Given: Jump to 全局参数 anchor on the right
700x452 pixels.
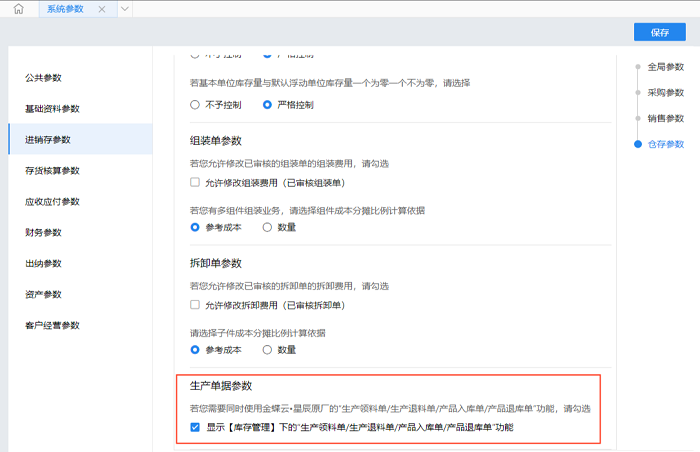Looking at the screenshot, I should point(665,67).
